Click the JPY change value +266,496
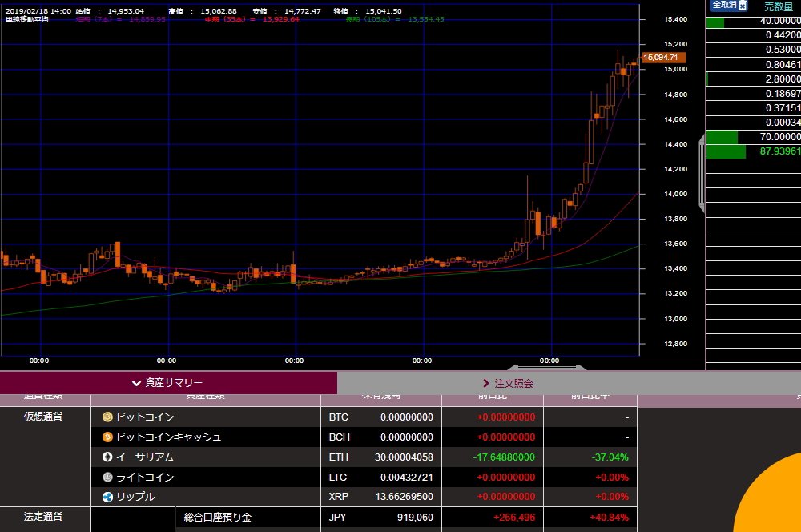The image size is (801, 532). tap(514, 518)
